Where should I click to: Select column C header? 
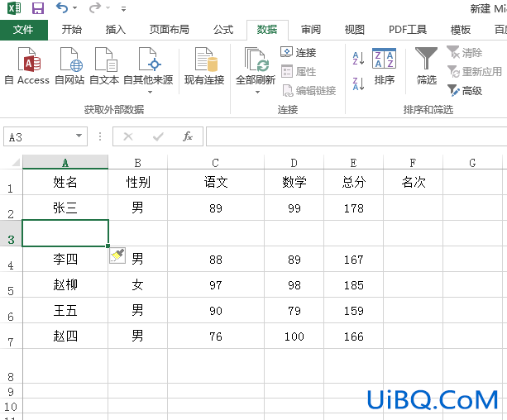click(216, 162)
